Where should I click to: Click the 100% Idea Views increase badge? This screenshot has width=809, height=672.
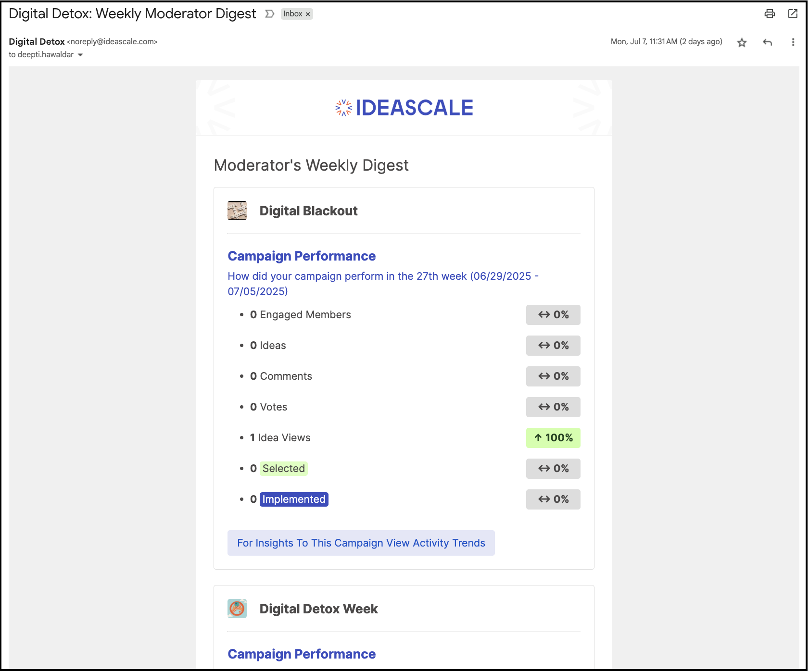point(553,438)
